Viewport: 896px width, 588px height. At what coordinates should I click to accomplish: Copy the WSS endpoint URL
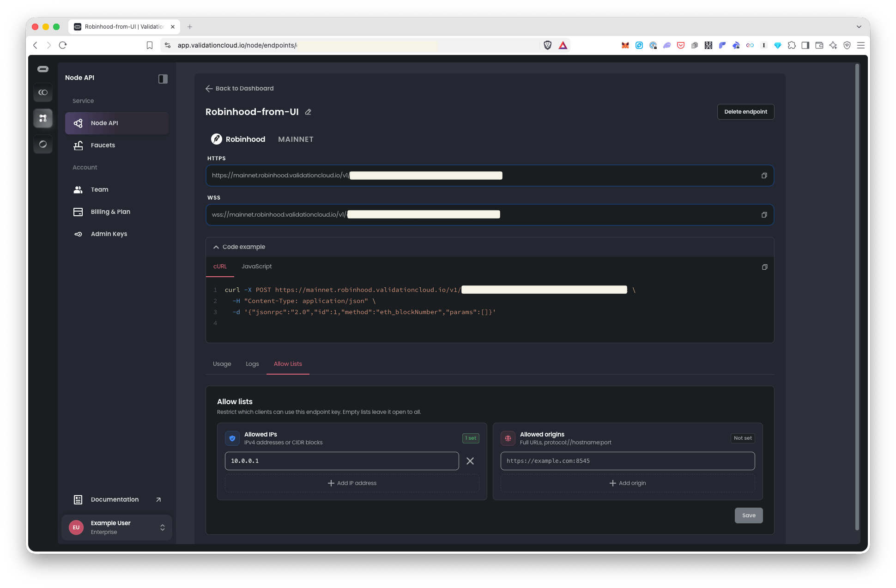pos(764,215)
